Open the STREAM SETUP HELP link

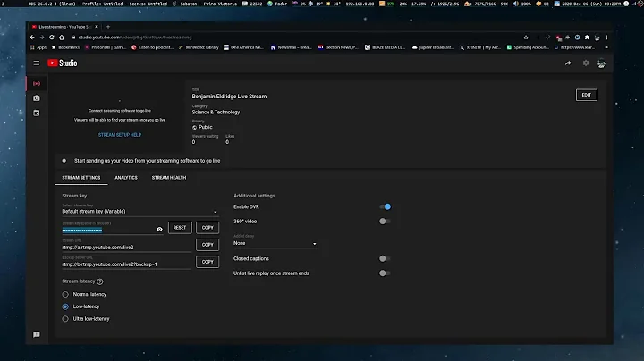point(120,135)
